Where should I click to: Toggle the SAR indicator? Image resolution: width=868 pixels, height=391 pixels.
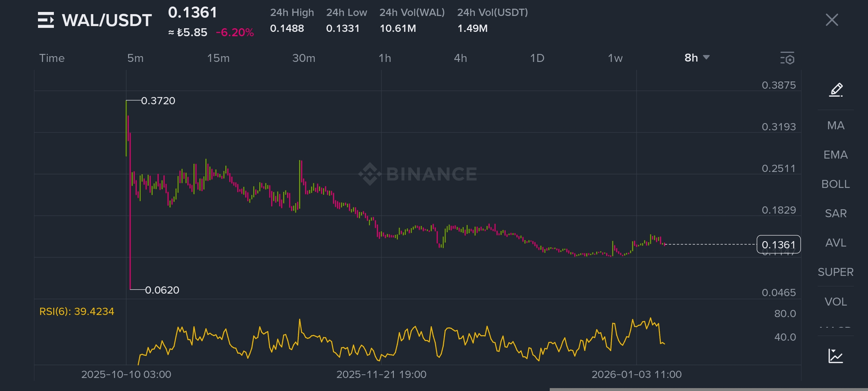835,214
